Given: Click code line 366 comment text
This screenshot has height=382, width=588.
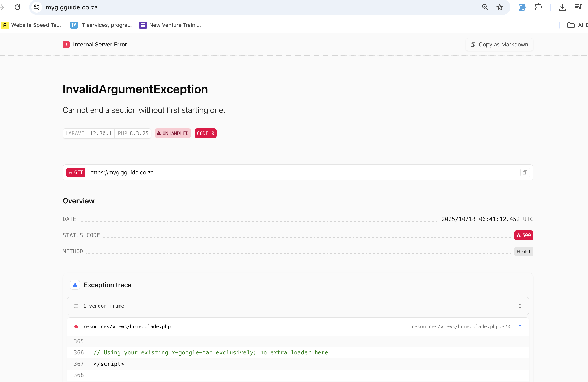Looking at the screenshot, I should pyautogui.click(x=211, y=353).
